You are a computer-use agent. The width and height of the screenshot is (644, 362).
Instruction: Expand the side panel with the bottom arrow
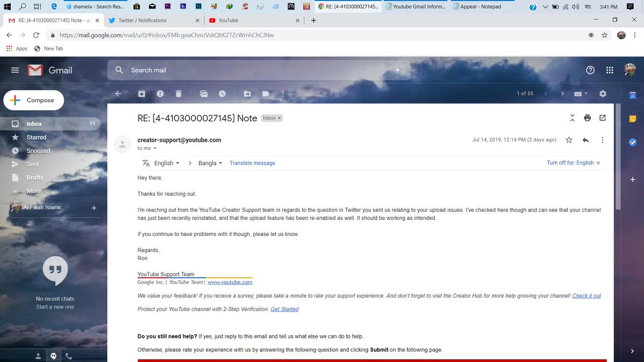point(633,351)
